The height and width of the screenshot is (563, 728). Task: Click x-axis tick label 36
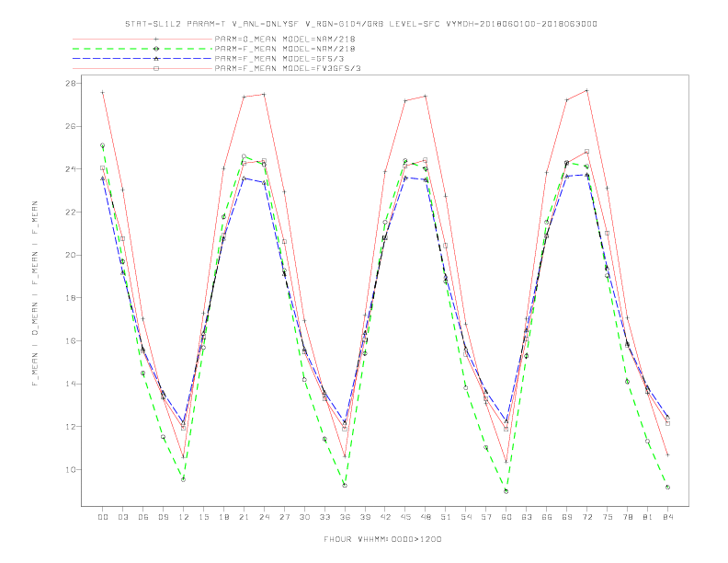pyautogui.click(x=345, y=517)
